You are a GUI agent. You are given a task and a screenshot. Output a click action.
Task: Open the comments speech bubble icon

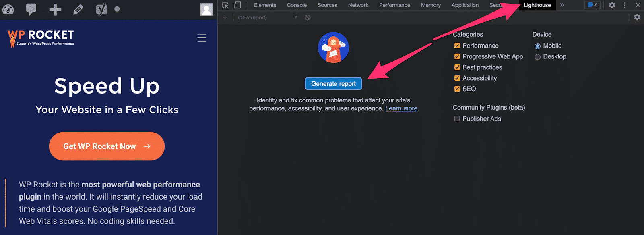tap(31, 9)
